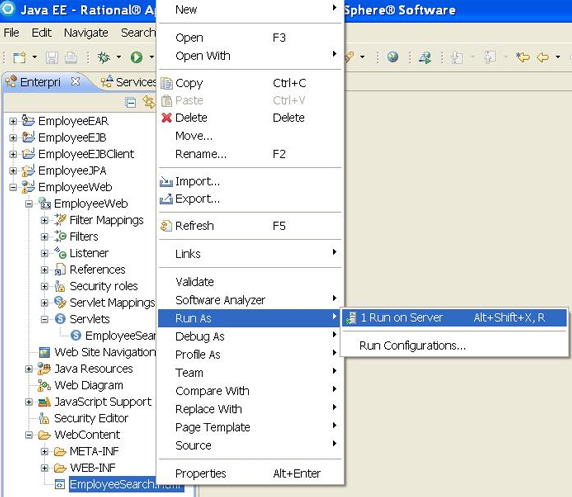
Task: Open the Run button dropdown arrow
Action: click(151, 57)
